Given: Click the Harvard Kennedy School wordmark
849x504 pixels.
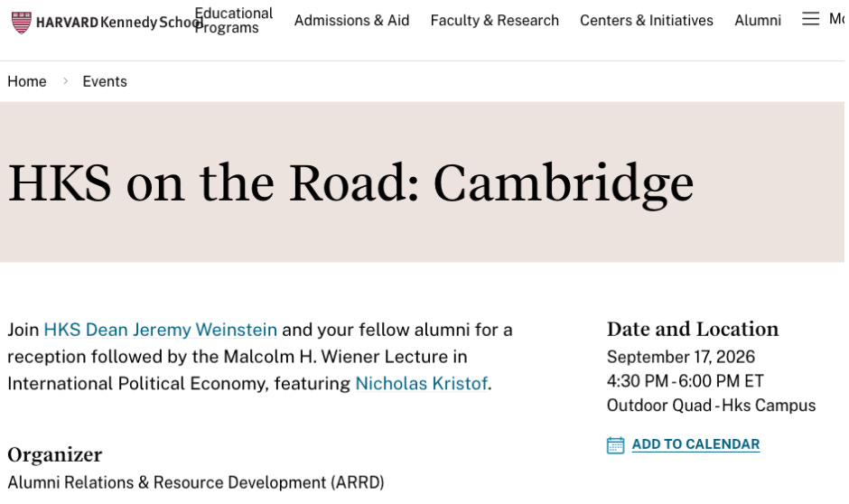Looking at the screenshot, I should click(x=119, y=23).
